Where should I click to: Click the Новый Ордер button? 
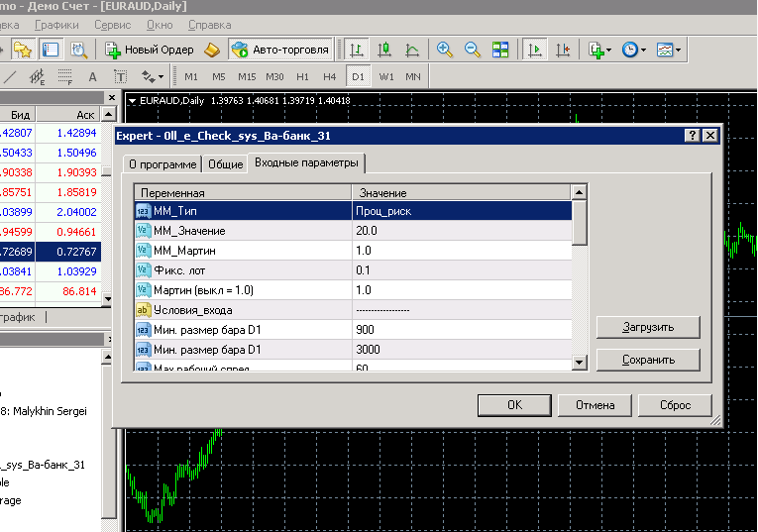coord(150,50)
